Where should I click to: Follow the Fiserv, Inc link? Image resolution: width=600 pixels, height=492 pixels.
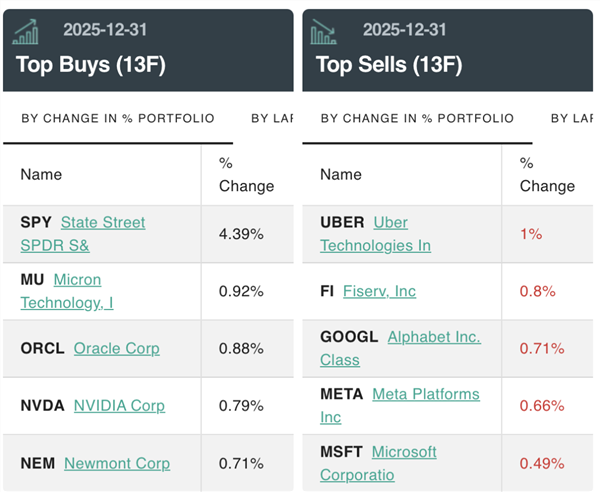tap(379, 291)
